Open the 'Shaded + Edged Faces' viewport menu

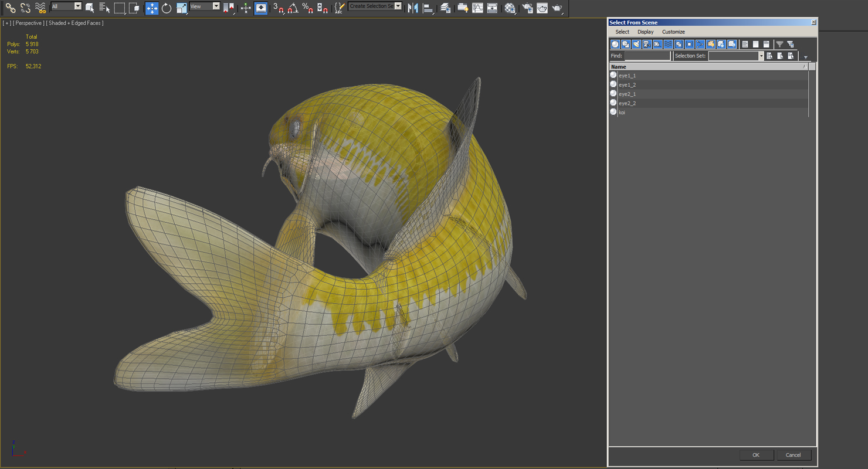pos(75,23)
